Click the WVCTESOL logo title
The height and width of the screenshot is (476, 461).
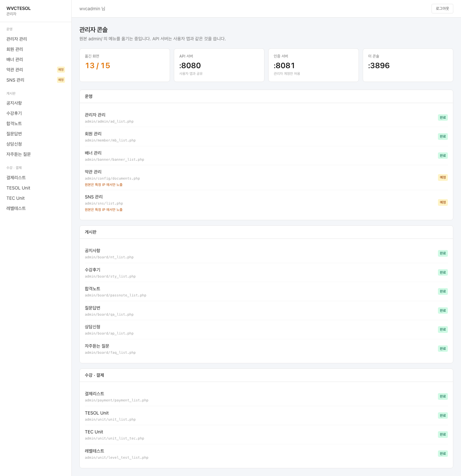click(x=19, y=8)
